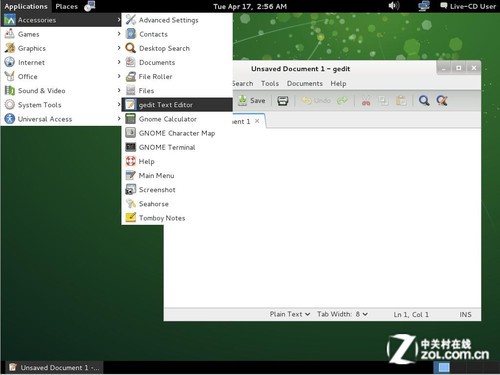The image size is (500, 375).
Task: Open the Places menu in top panel
Action: pos(66,6)
